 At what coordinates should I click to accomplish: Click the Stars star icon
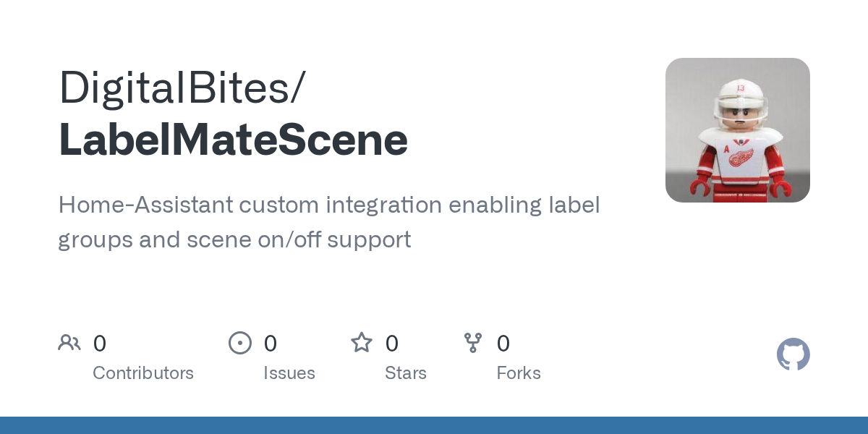[362, 342]
